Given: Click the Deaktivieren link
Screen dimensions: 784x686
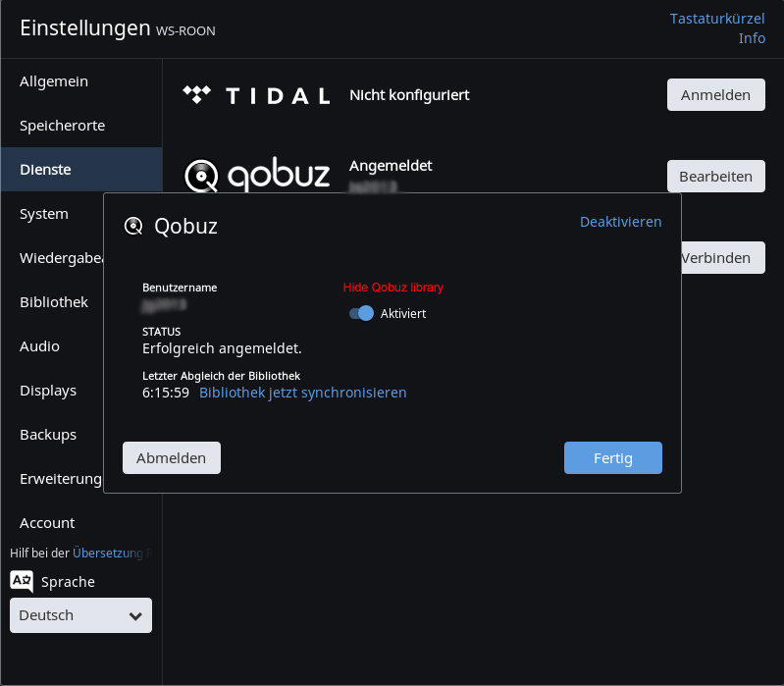Looking at the screenshot, I should point(620,222).
